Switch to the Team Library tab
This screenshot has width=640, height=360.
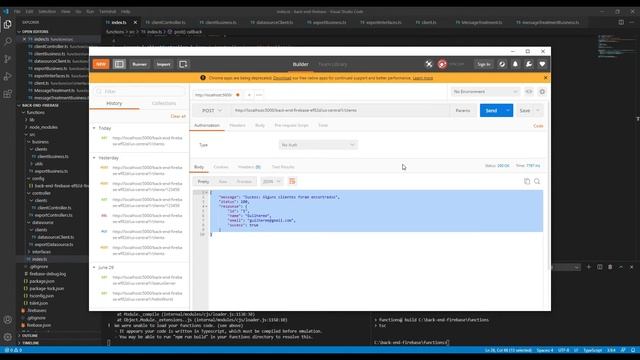coord(333,64)
